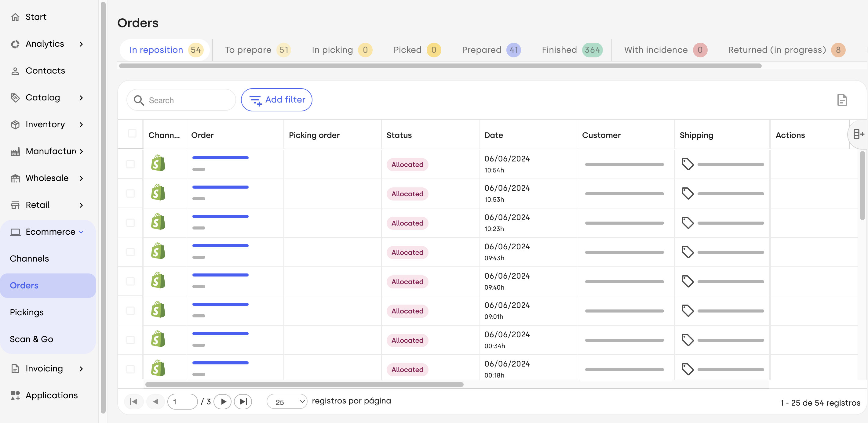The height and width of the screenshot is (423, 868).
Task: Click Shopify icon on 09:43h order
Action: pyautogui.click(x=158, y=251)
